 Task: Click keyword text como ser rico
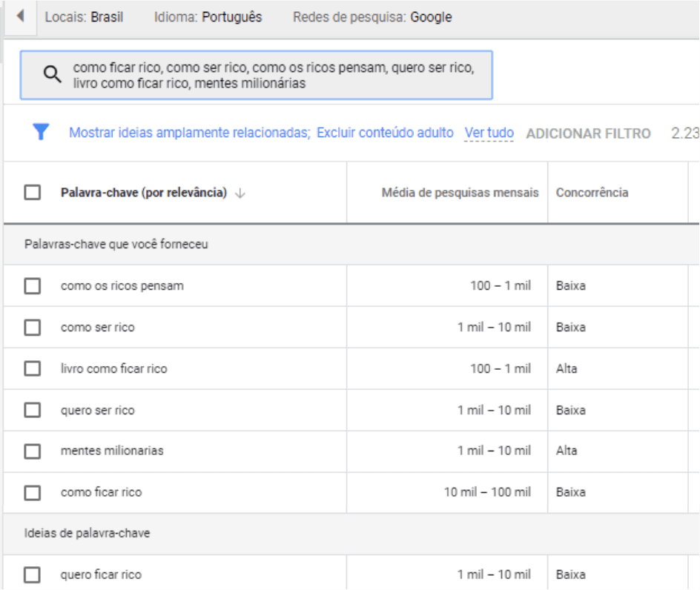click(97, 327)
